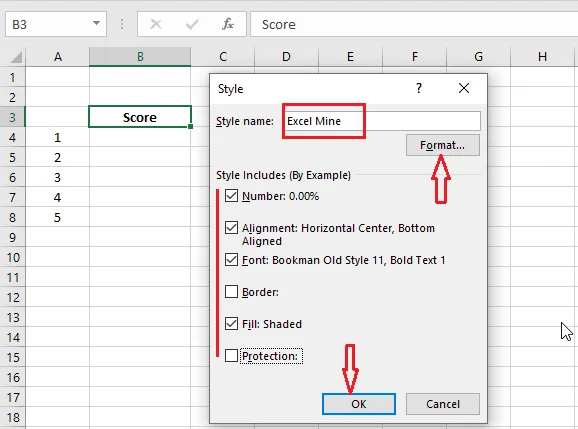Image resolution: width=578 pixels, height=429 pixels.
Task: Uncheck the Alignment Horizontal Center checkbox
Action: pyautogui.click(x=231, y=228)
